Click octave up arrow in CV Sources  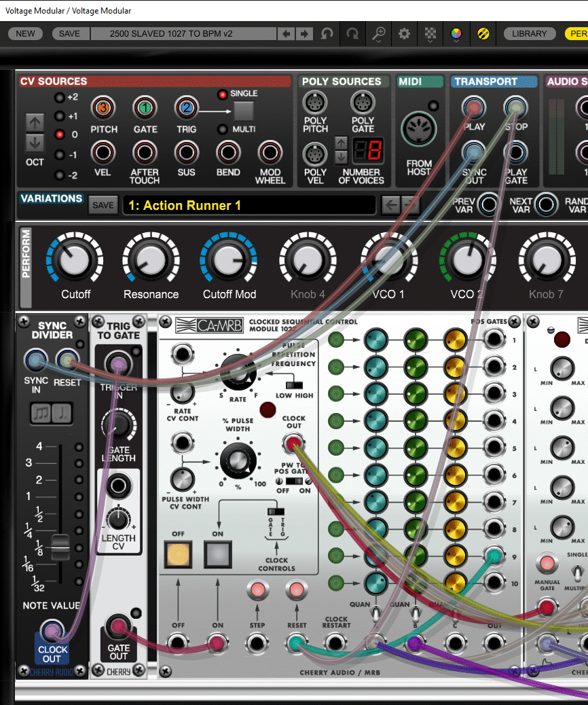coord(35,122)
